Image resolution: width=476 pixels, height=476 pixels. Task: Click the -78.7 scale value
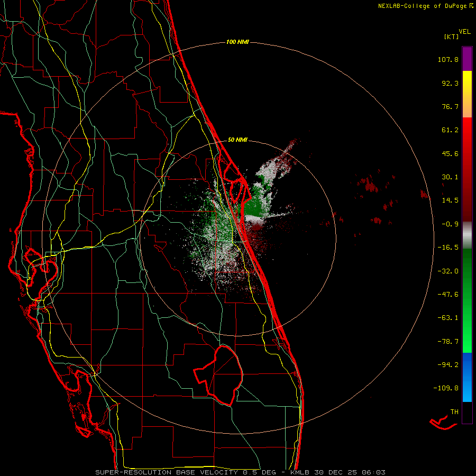coord(448,342)
